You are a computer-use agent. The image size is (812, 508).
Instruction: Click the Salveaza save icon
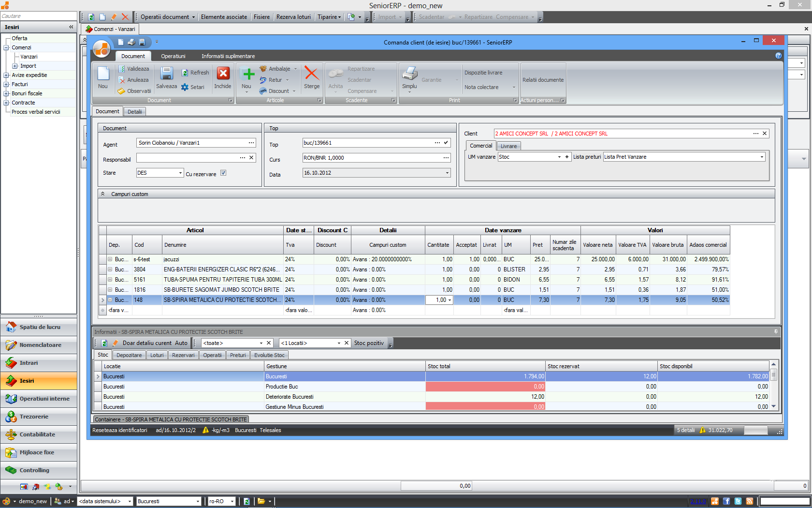(x=166, y=74)
